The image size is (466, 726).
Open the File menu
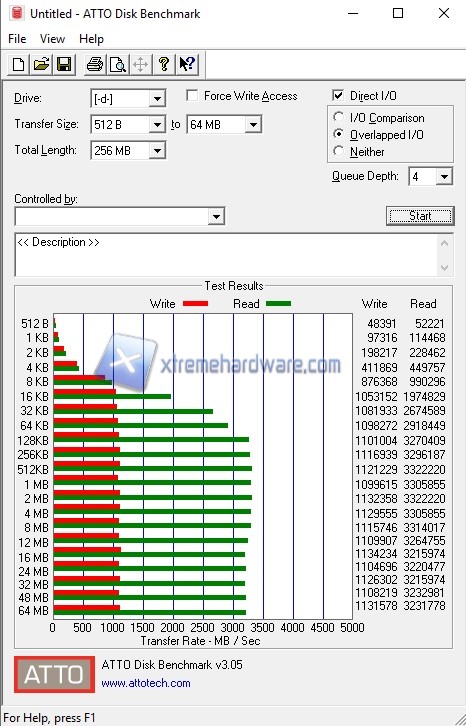[17, 39]
